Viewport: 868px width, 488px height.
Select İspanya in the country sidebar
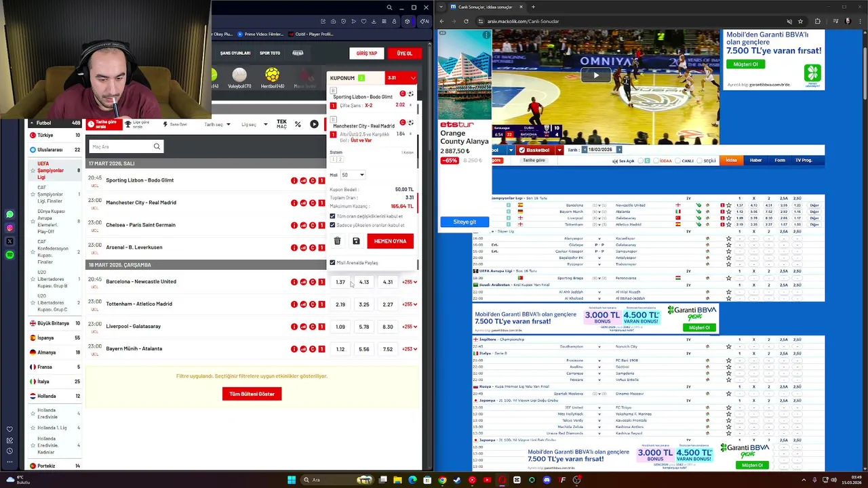(x=45, y=338)
